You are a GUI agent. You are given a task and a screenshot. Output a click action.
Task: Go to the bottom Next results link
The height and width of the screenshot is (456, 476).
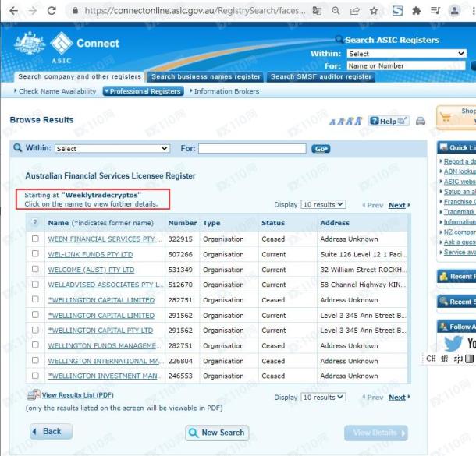(x=397, y=398)
